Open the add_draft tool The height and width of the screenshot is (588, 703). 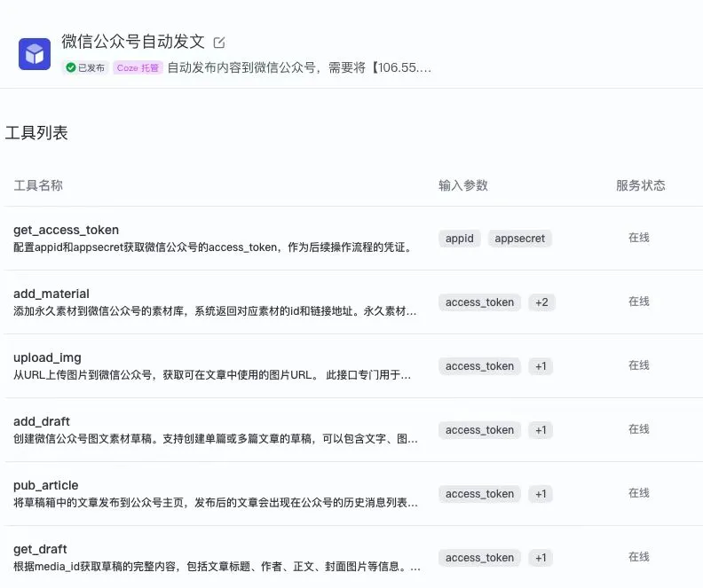(42, 421)
